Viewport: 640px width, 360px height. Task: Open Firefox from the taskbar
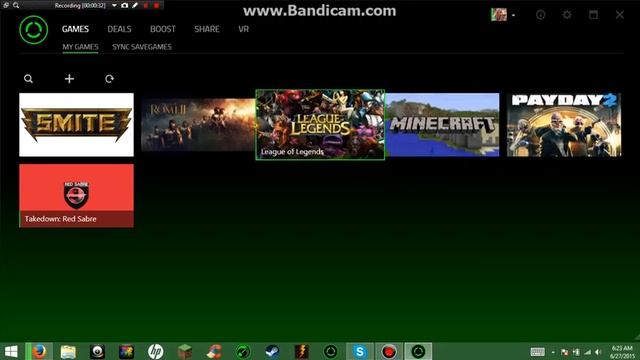tap(39, 351)
